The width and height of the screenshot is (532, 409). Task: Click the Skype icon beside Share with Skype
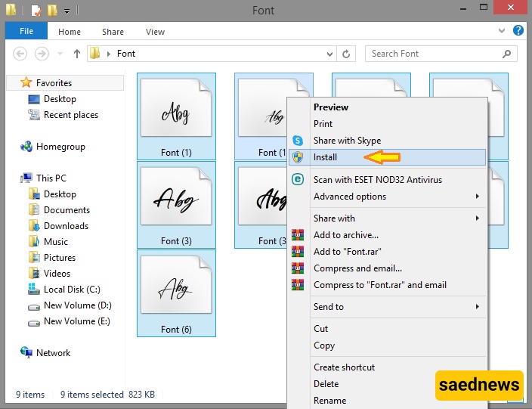(298, 141)
